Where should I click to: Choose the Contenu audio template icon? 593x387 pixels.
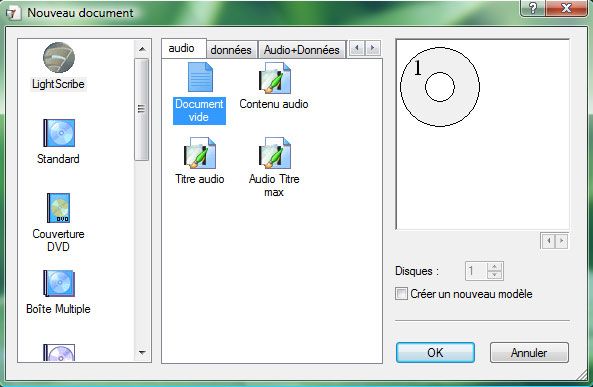point(275,78)
